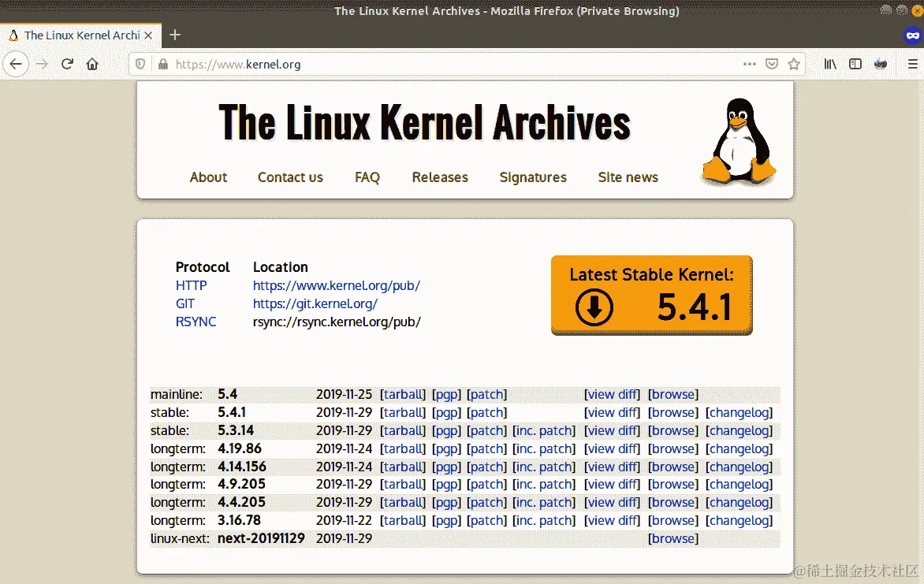View diff for mainline 5.4
924x584 pixels.
tap(613, 395)
